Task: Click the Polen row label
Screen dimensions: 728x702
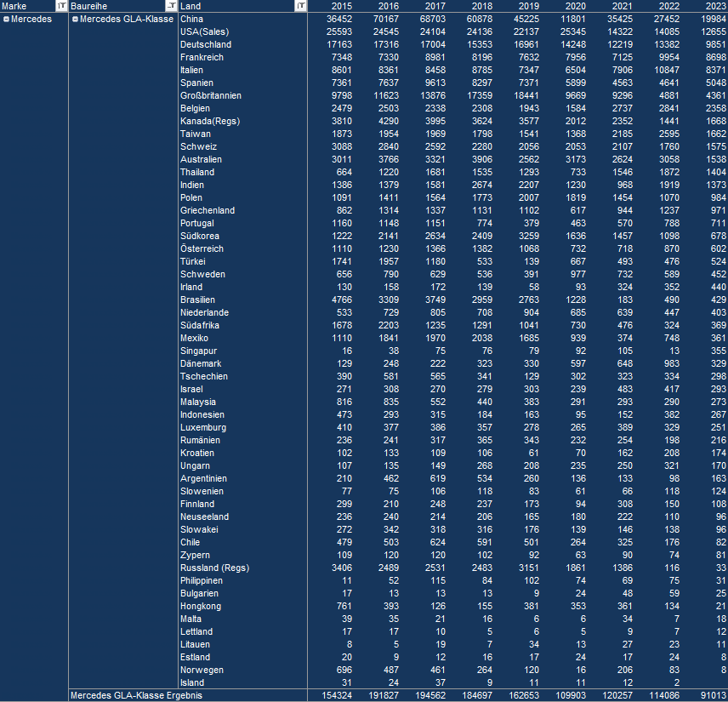Action: 191,198
